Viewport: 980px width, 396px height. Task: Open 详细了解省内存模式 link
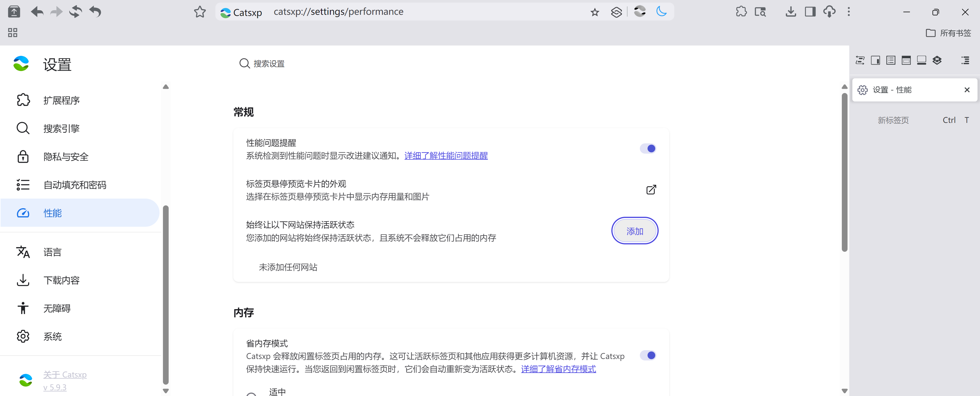coord(558,369)
